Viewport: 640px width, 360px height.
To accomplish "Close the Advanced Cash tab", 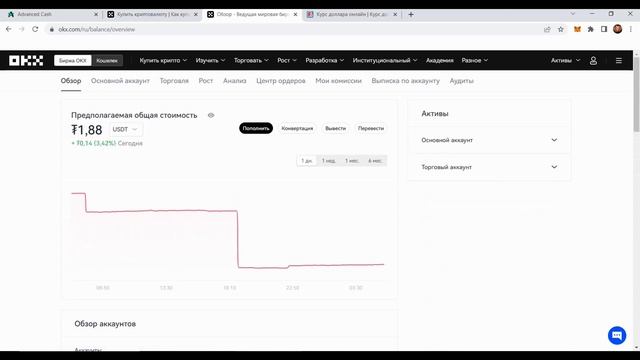I will click(96, 14).
